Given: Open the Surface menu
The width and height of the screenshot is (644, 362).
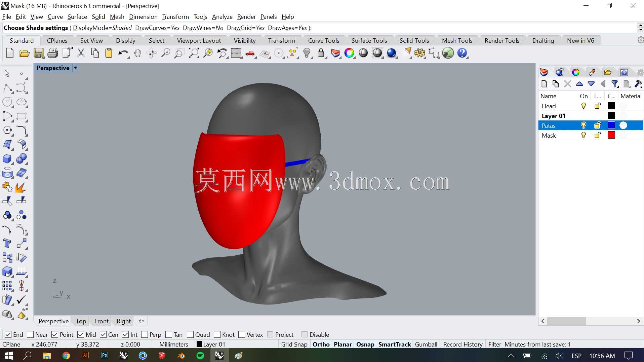Looking at the screenshot, I should (77, 16).
